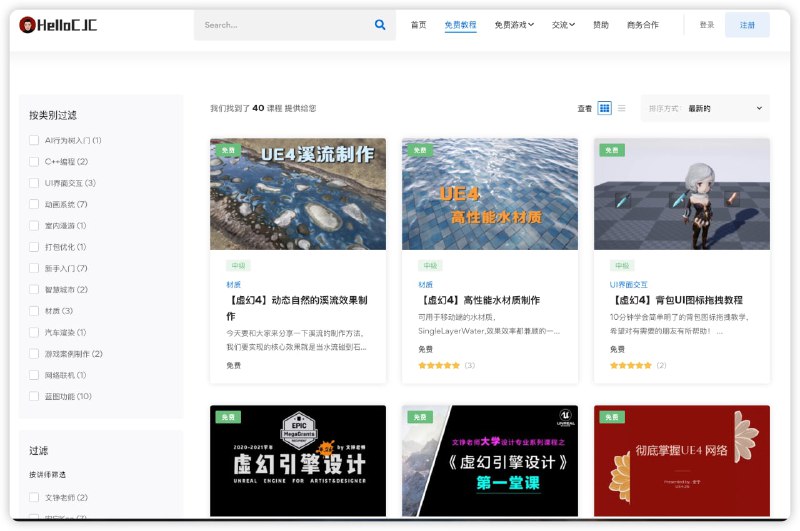Open the 商务合作 nav item
800x531 pixels.
(642, 24)
